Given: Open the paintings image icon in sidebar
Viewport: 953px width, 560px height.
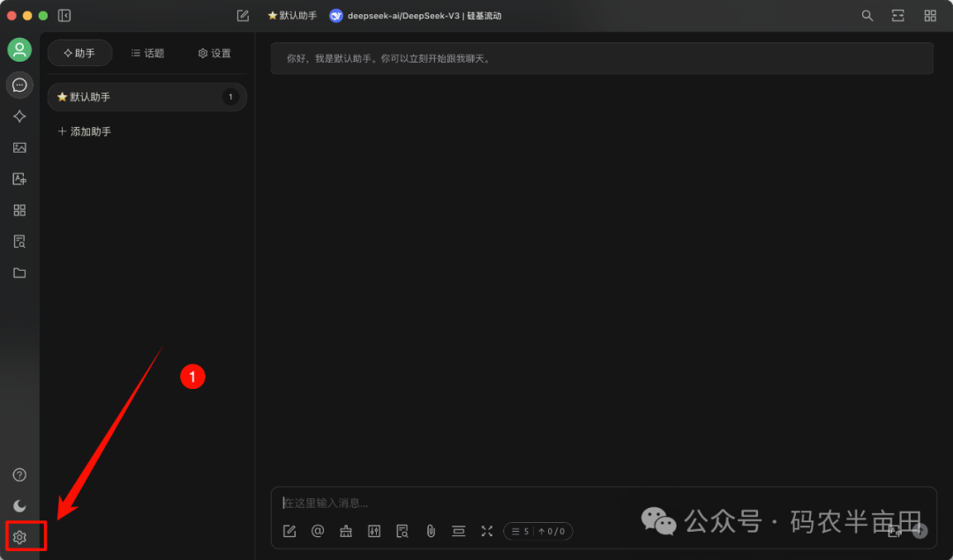Looking at the screenshot, I should 19,147.
